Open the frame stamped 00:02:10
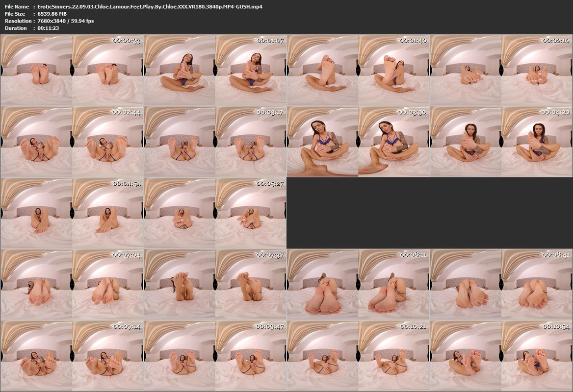 tap(501, 70)
